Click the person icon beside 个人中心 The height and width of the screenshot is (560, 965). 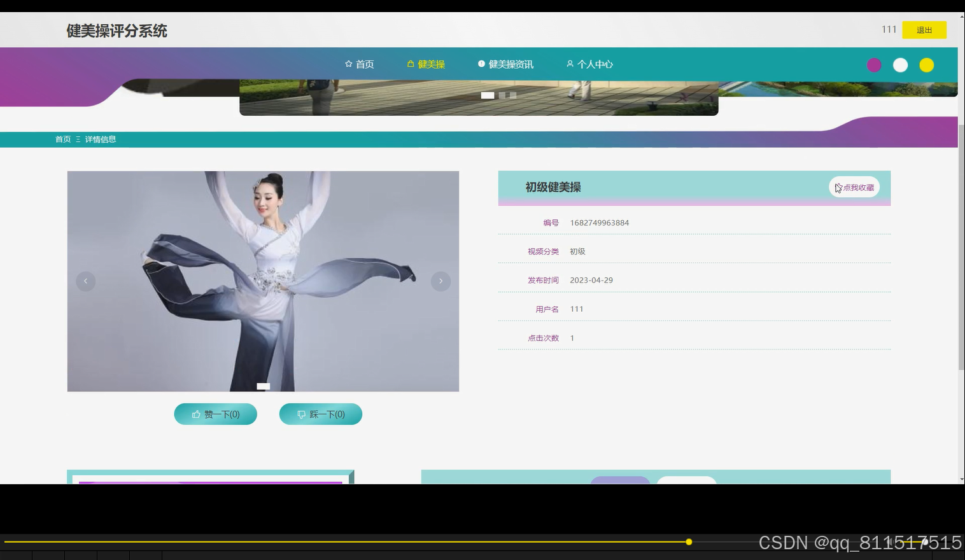click(x=570, y=64)
